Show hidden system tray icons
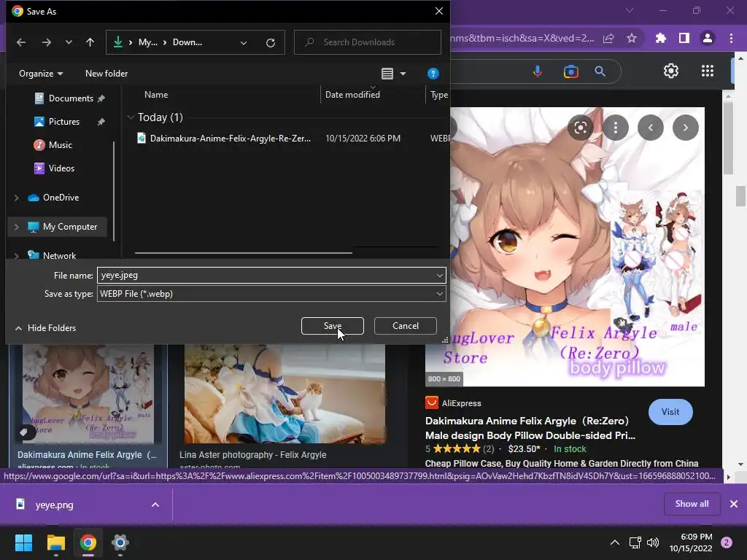 615,542
